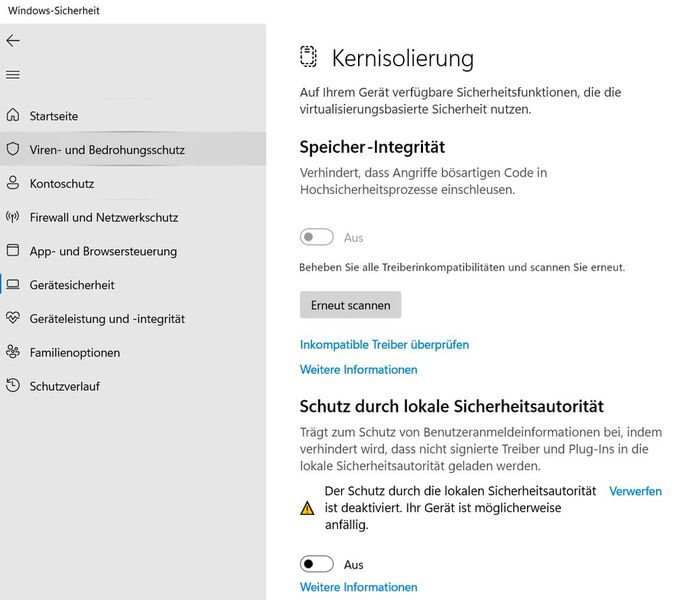Dismiss the warning with Verwerfen
Screen dimensions: 698x600
click(x=635, y=491)
